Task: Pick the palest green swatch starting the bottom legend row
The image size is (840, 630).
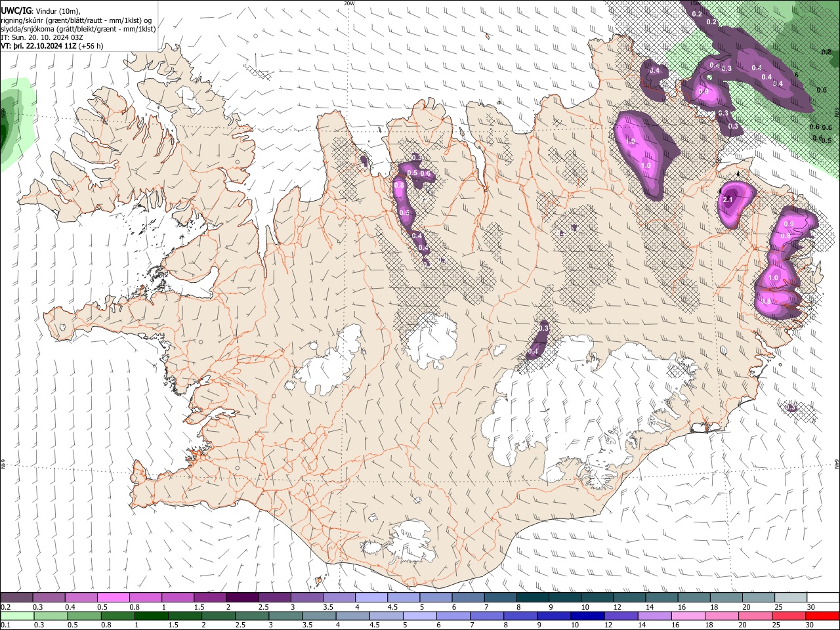Action: [x=17, y=616]
